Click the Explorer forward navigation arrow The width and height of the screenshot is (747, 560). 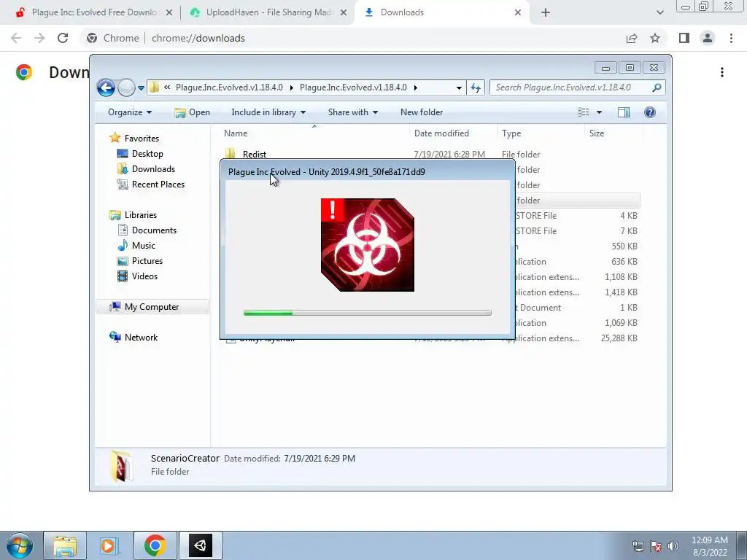[126, 87]
